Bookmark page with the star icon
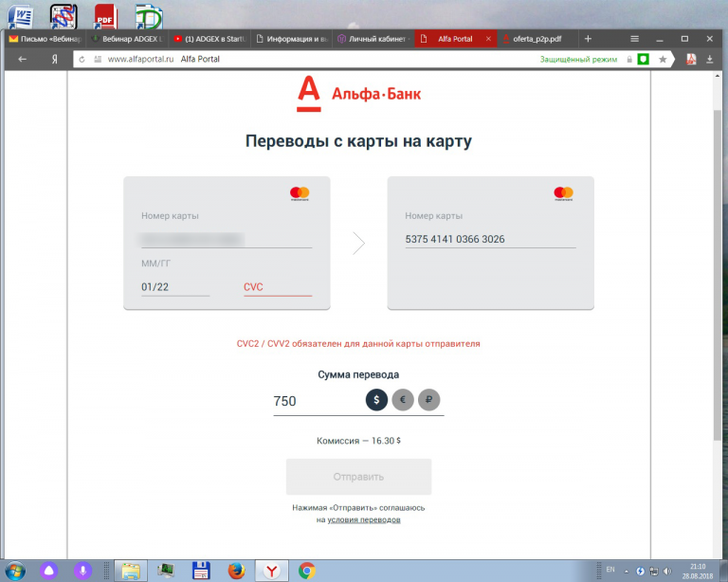The width and height of the screenshot is (728, 582). 663,59
